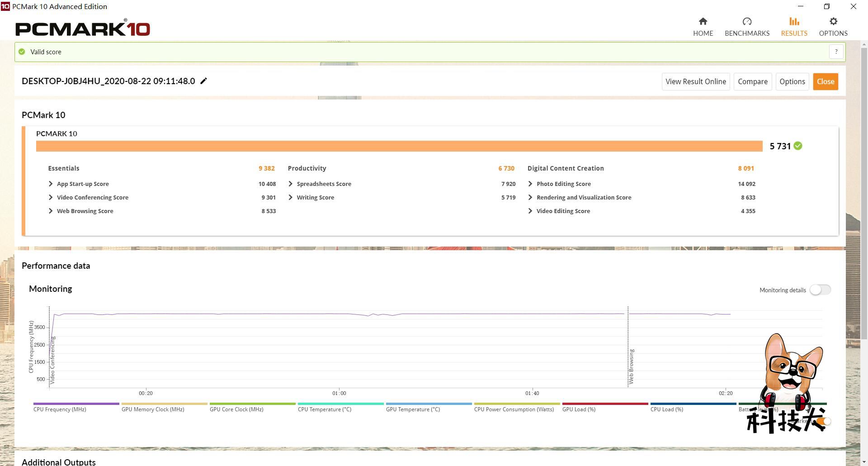Expand Photo Editing Score details
868x466 pixels.
[530, 184]
